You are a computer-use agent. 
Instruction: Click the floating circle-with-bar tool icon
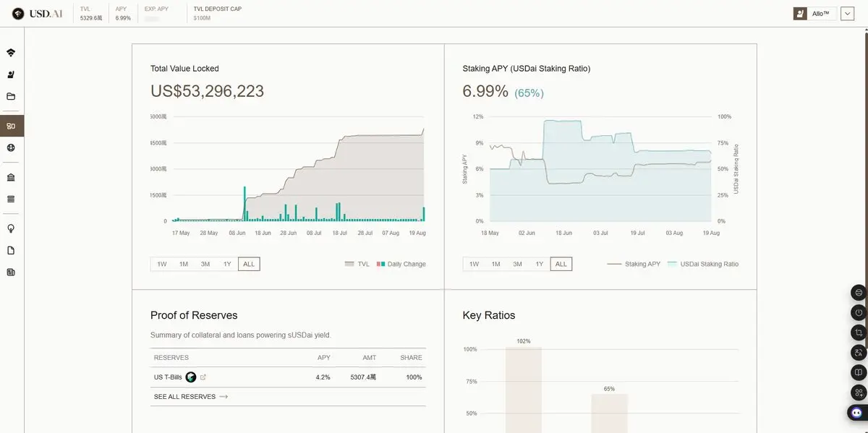[x=859, y=293]
